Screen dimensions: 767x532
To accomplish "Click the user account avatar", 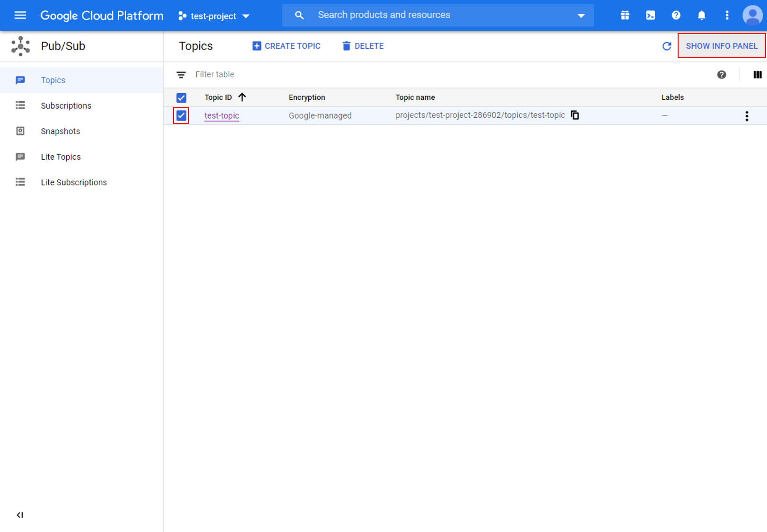I will (752, 15).
